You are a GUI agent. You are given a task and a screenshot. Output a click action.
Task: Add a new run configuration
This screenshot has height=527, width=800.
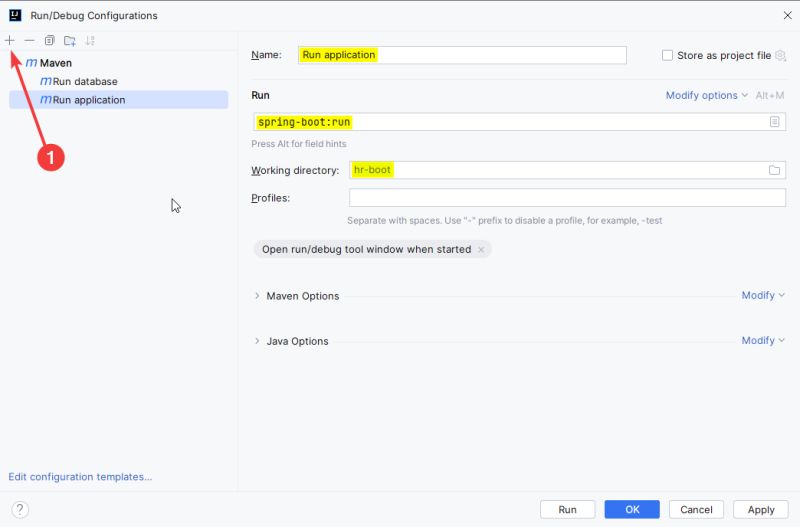[10, 40]
